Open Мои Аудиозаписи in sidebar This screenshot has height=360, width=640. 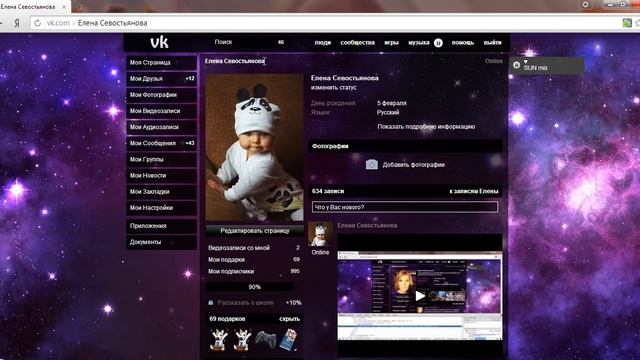(x=162, y=127)
